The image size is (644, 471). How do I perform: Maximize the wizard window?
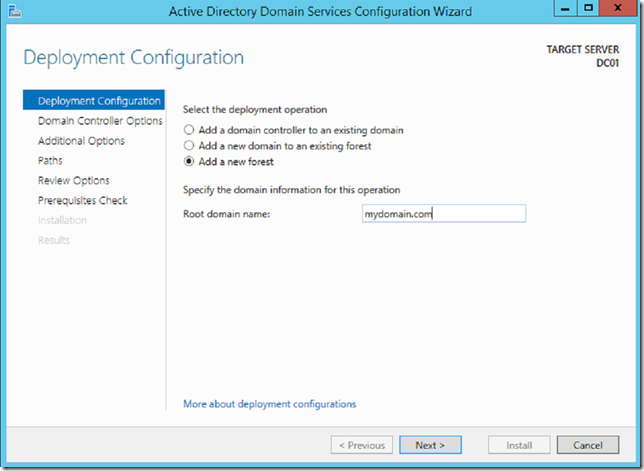(589, 8)
